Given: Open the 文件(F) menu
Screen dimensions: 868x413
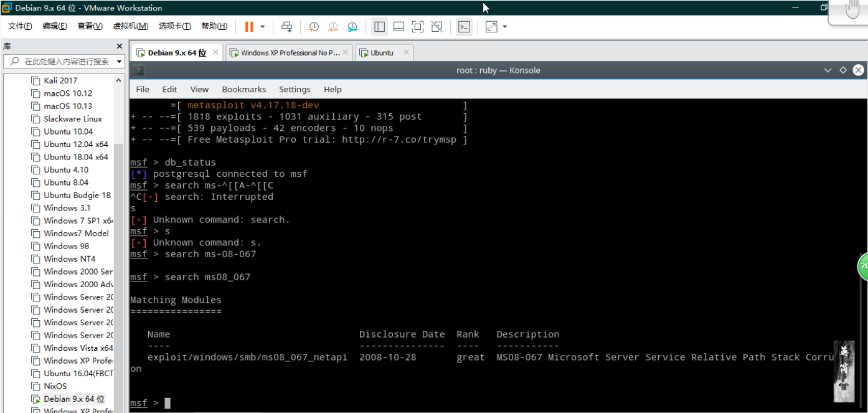Looking at the screenshot, I should point(20,26).
